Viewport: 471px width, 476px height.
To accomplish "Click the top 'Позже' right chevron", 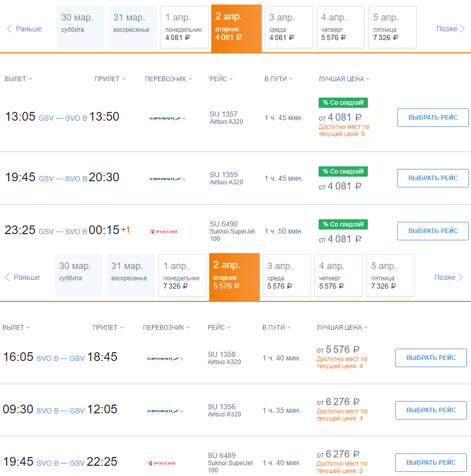I will (462, 29).
